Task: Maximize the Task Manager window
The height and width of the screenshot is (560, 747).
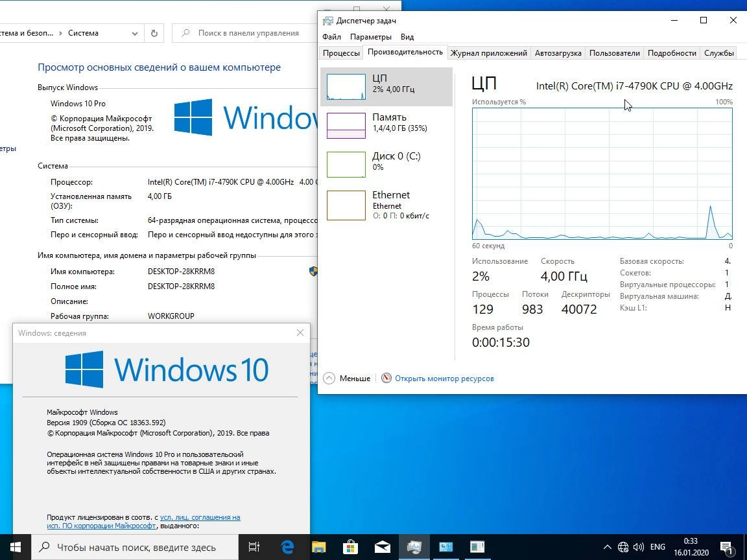Action: tap(703, 20)
